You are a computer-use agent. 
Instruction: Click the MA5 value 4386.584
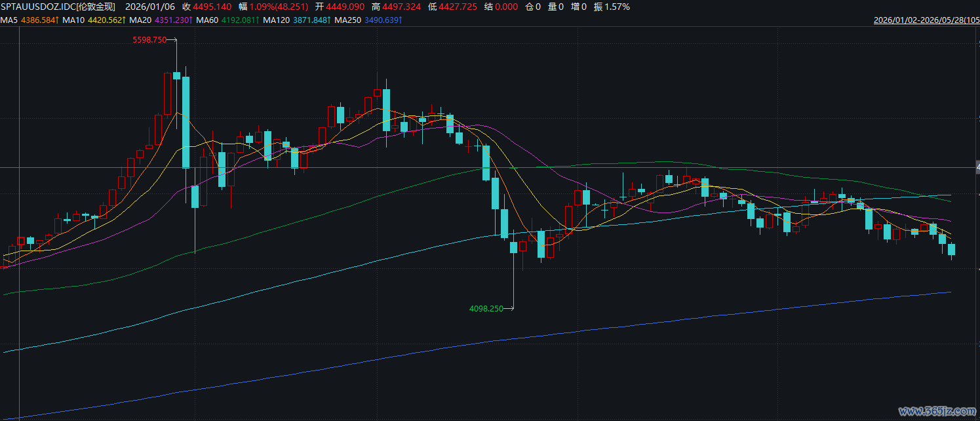41,20
